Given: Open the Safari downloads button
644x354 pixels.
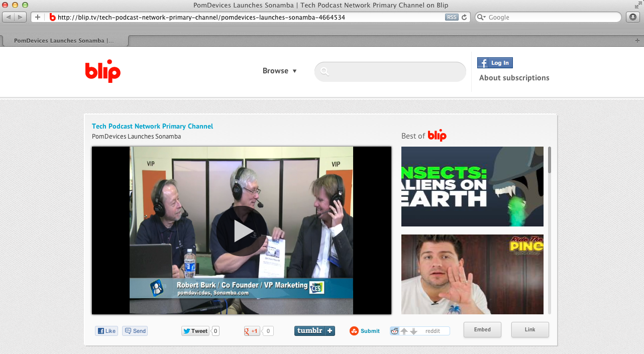Looking at the screenshot, I should (633, 17).
